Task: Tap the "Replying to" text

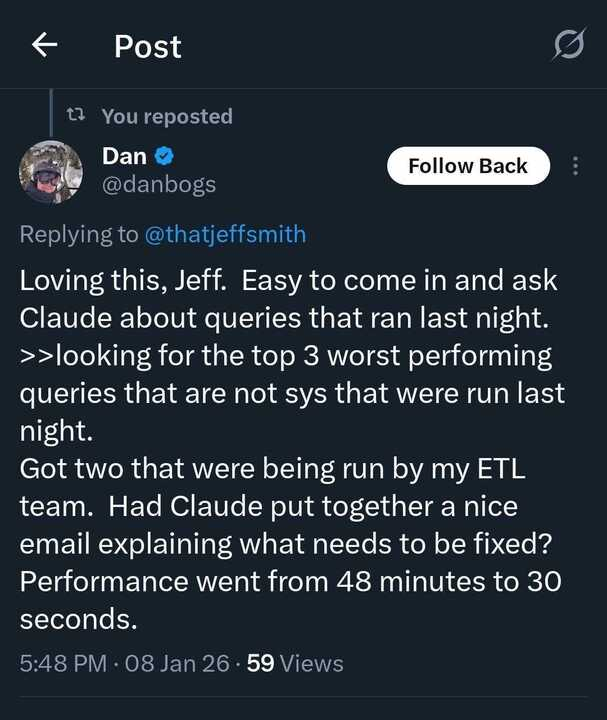Action: click(79, 235)
